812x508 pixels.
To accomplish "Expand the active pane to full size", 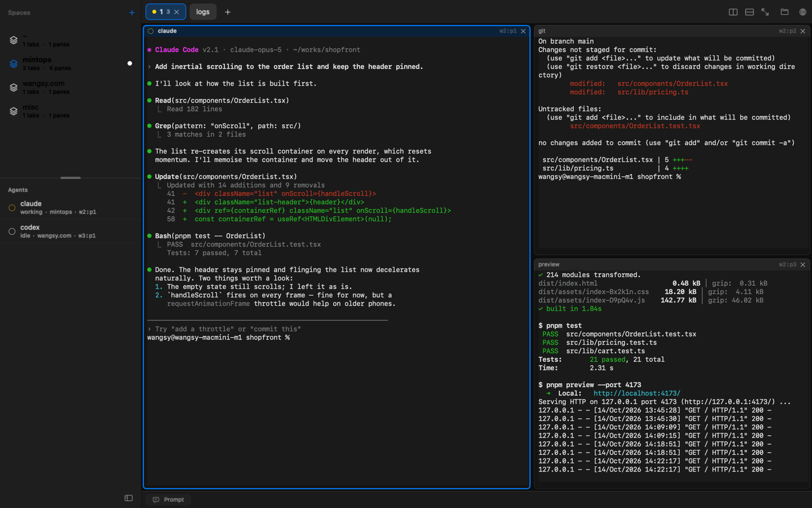I will click(765, 12).
